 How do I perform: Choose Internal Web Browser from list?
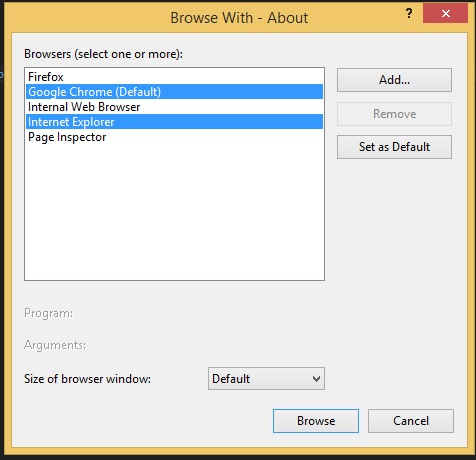coord(174,107)
